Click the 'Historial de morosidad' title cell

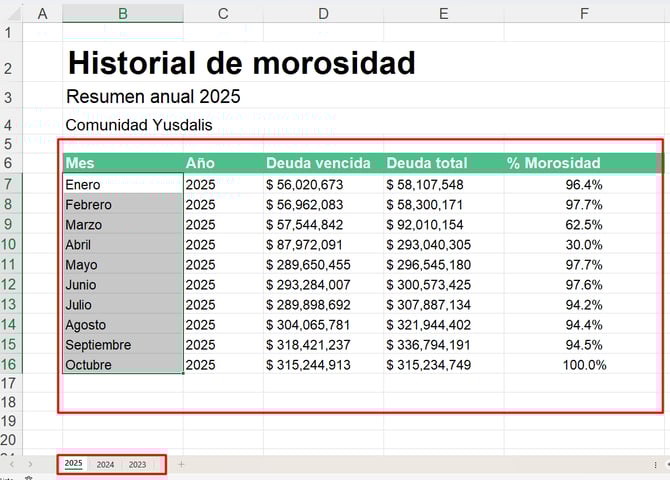[240, 63]
